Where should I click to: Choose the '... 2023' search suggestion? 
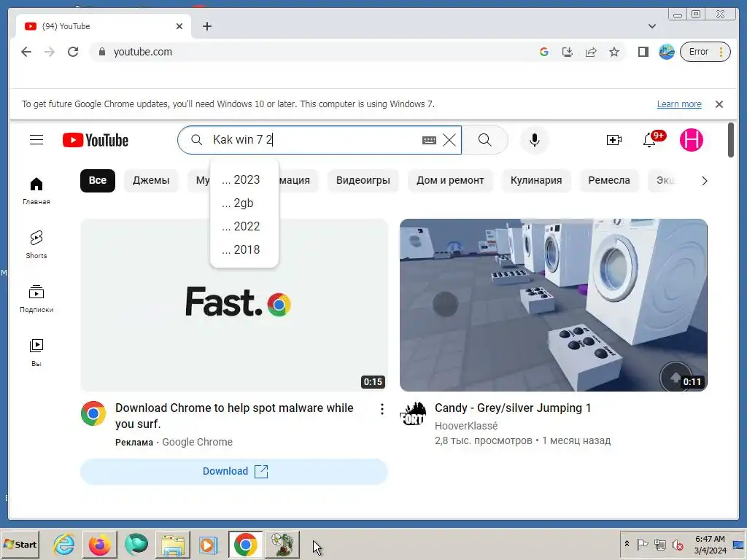tap(244, 179)
